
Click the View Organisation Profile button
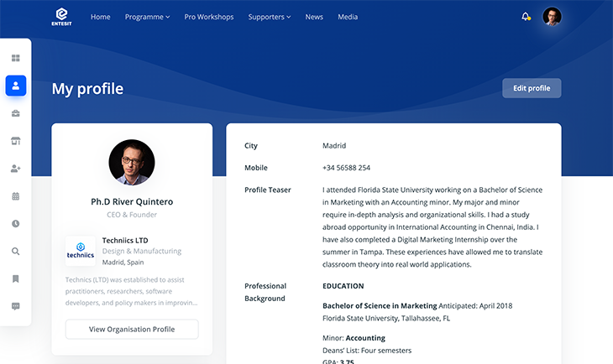tap(132, 330)
